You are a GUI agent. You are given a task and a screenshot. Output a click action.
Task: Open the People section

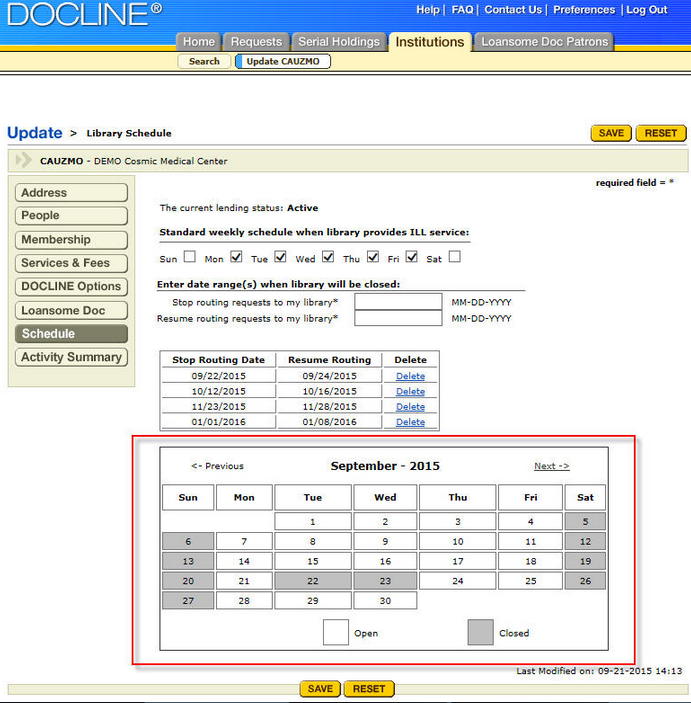tap(71, 216)
